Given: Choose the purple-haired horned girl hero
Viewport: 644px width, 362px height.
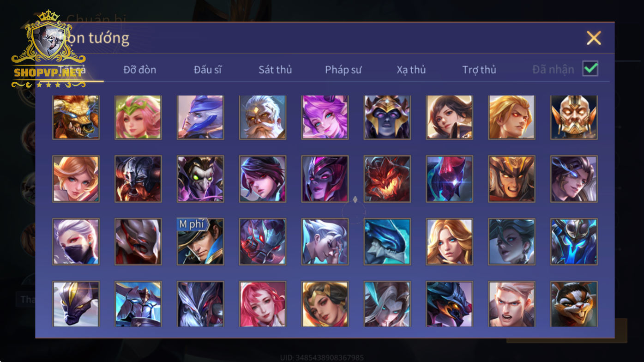Looking at the screenshot, I should (325, 117).
